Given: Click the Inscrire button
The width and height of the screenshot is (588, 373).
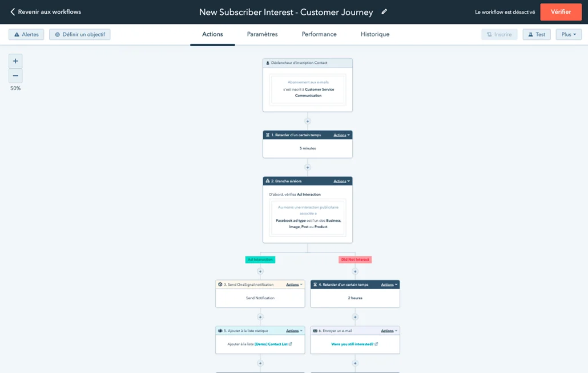Looking at the screenshot, I should (x=499, y=34).
